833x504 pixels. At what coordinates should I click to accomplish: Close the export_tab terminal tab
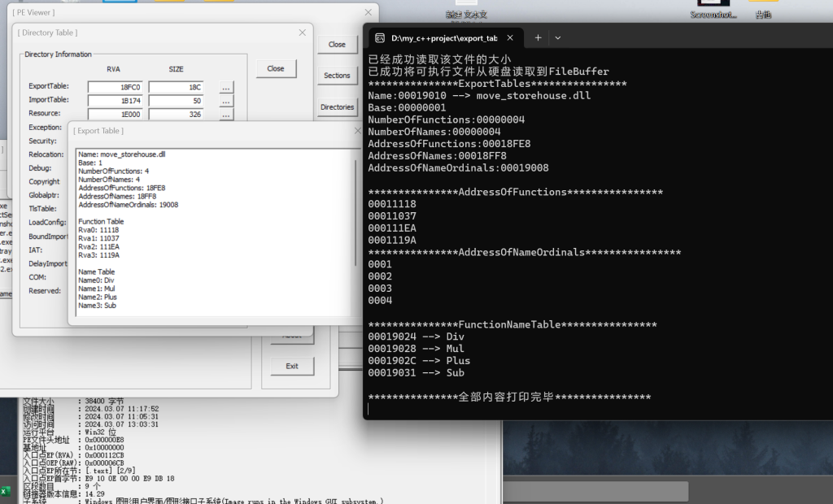coord(510,38)
